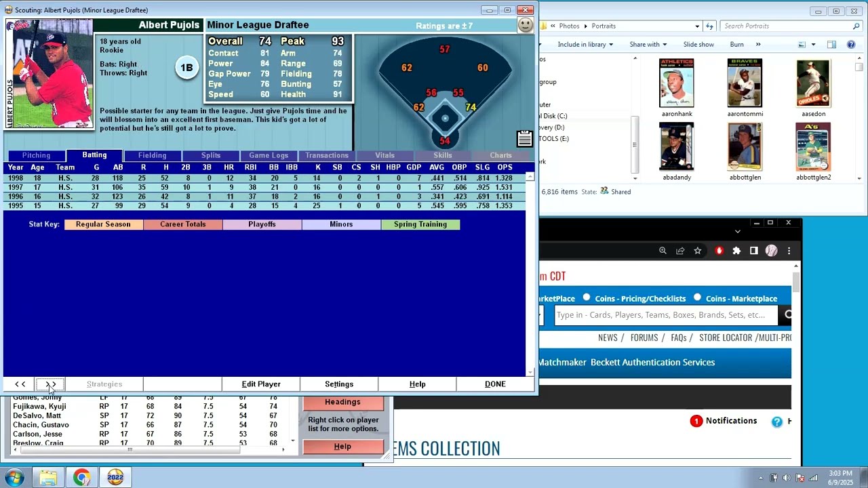The height and width of the screenshot is (488, 868).
Task: Open the 2022 baseball game taskbar icon
Action: [x=115, y=478]
